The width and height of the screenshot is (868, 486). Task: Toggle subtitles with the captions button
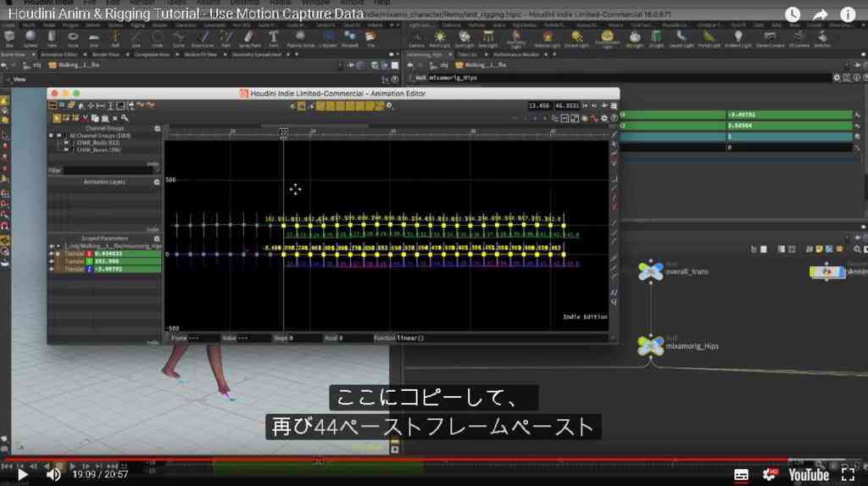coord(741,474)
